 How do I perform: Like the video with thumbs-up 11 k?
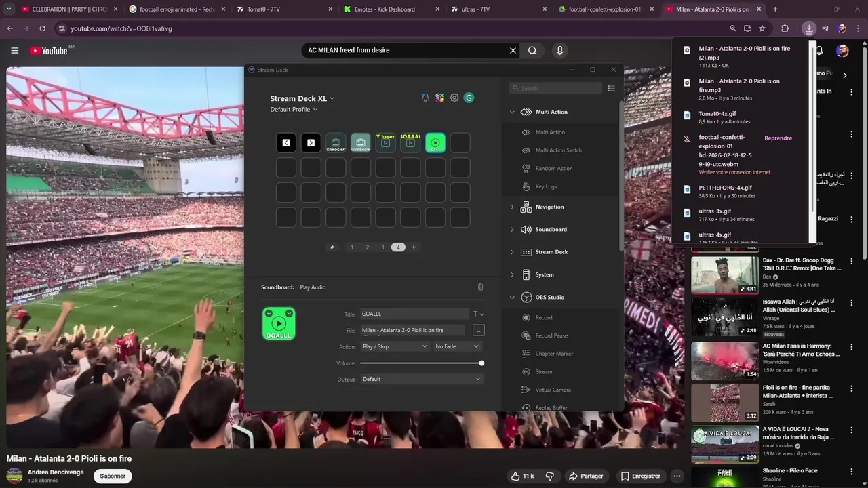(521, 476)
